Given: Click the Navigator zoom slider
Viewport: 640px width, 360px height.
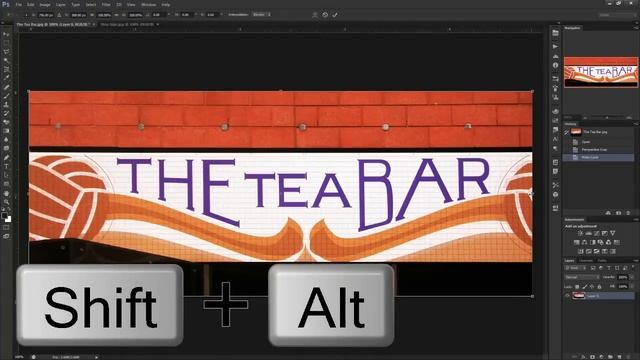Looking at the screenshot, I should point(607,118).
